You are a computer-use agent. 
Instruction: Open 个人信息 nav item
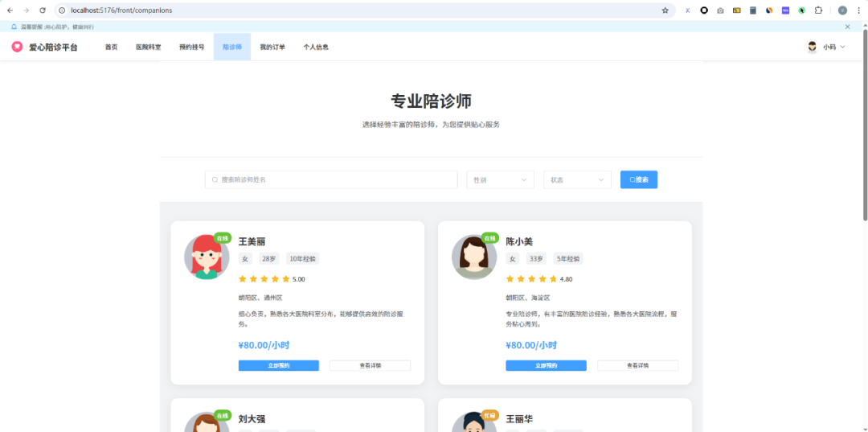pyautogui.click(x=316, y=47)
